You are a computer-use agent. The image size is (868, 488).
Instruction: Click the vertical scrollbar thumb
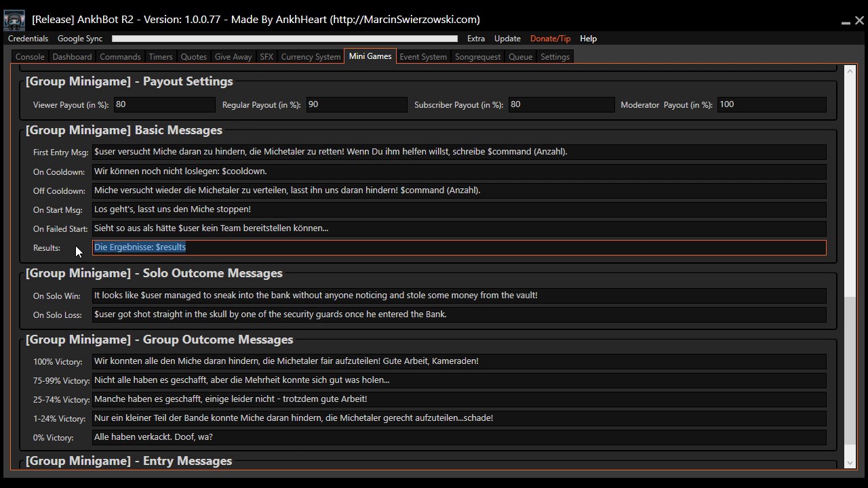tap(850, 370)
